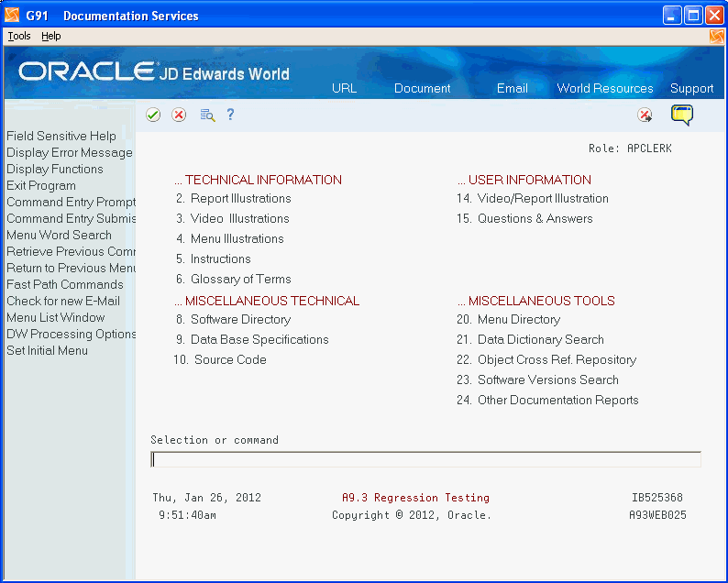Click the Role: APCLERK text
Viewport: 728px width, 583px height.
click(630, 148)
